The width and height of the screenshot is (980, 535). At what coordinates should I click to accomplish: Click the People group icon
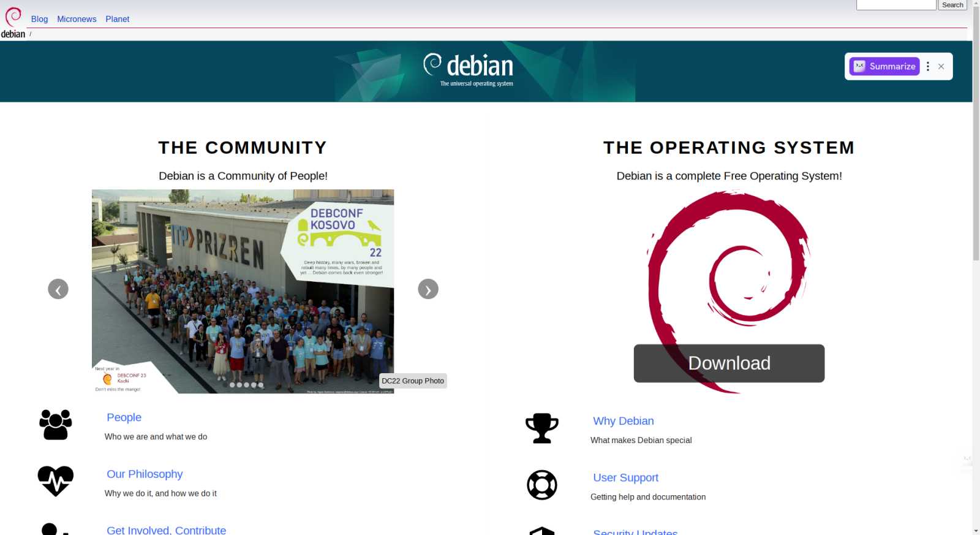tap(56, 425)
